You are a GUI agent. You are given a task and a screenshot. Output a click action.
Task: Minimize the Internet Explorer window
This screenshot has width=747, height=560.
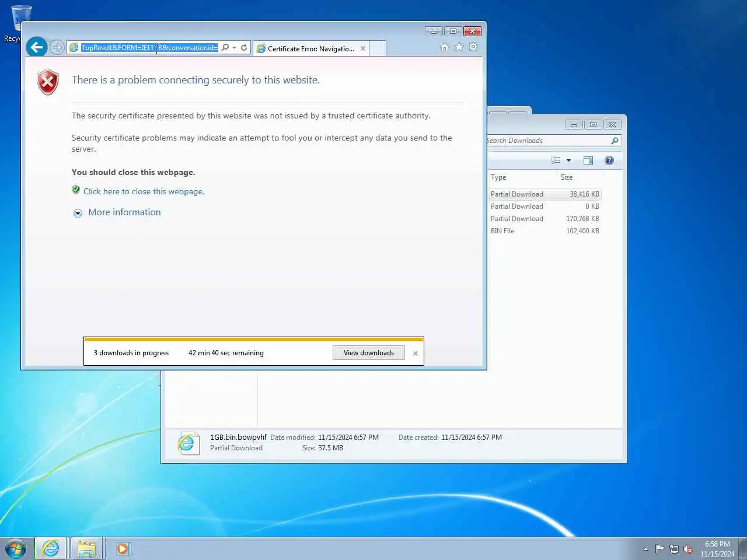tap(434, 31)
